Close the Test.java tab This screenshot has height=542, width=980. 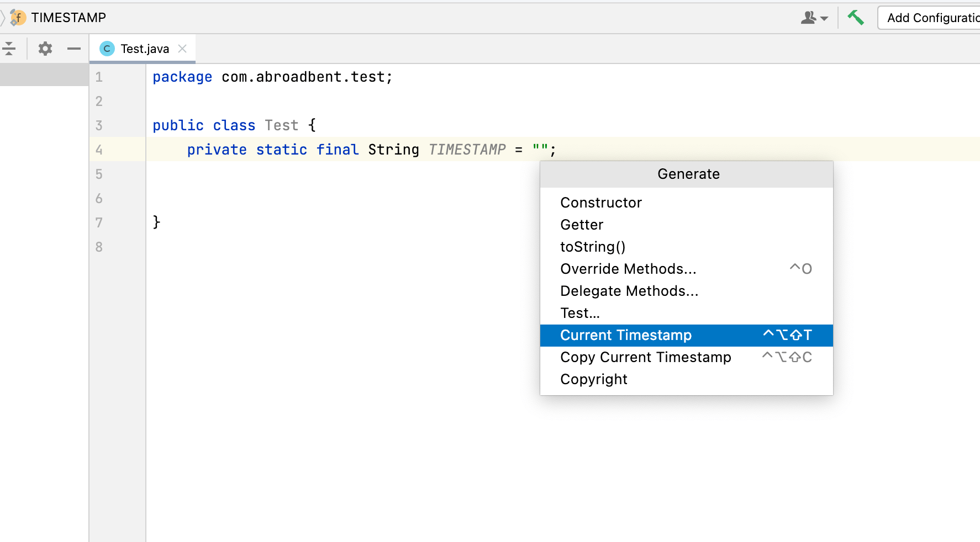tap(182, 49)
